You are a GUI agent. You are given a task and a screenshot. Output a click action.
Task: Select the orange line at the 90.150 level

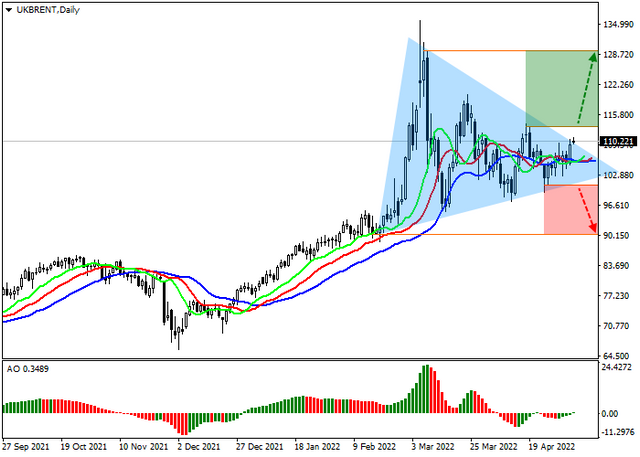pos(486,234)
